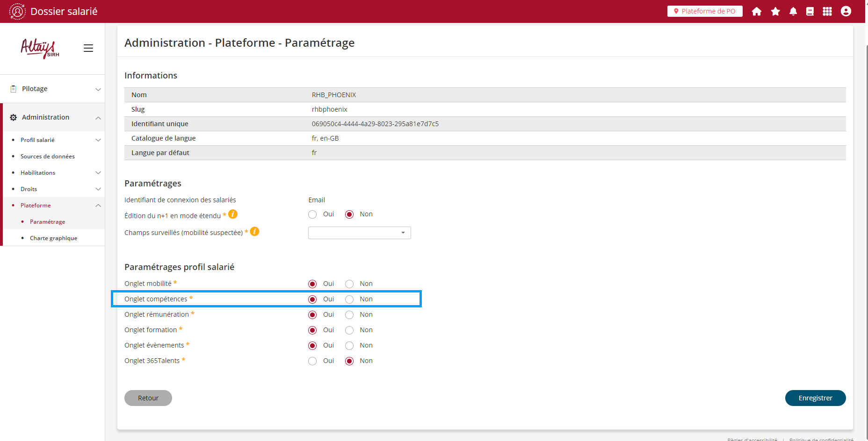
Task: Open the applications grid icon
Action: tap(827, 11)
